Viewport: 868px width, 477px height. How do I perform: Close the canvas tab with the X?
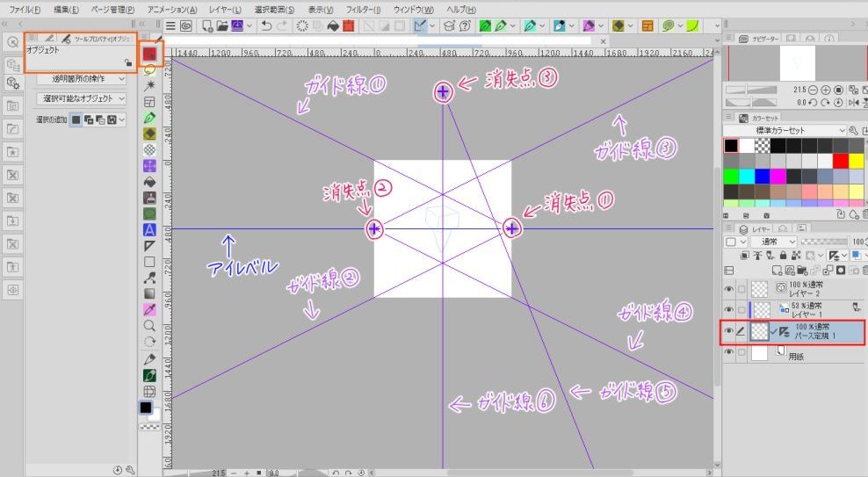click(x=603, y=41)
